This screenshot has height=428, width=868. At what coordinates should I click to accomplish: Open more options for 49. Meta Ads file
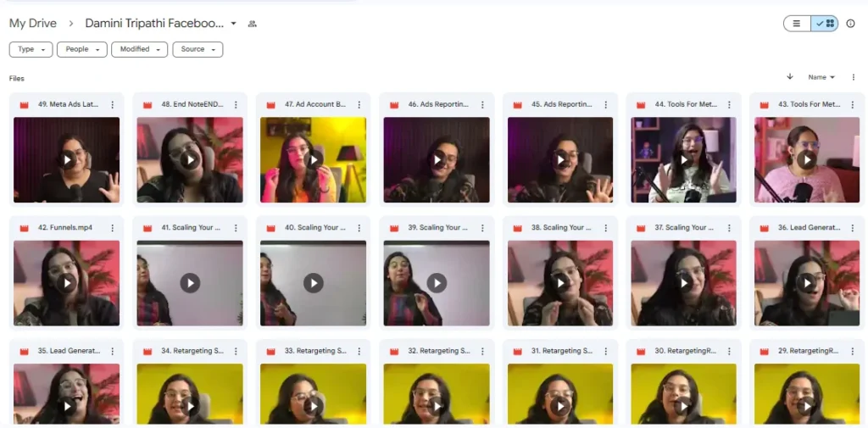pyautogui.click(x=113, y=104)
